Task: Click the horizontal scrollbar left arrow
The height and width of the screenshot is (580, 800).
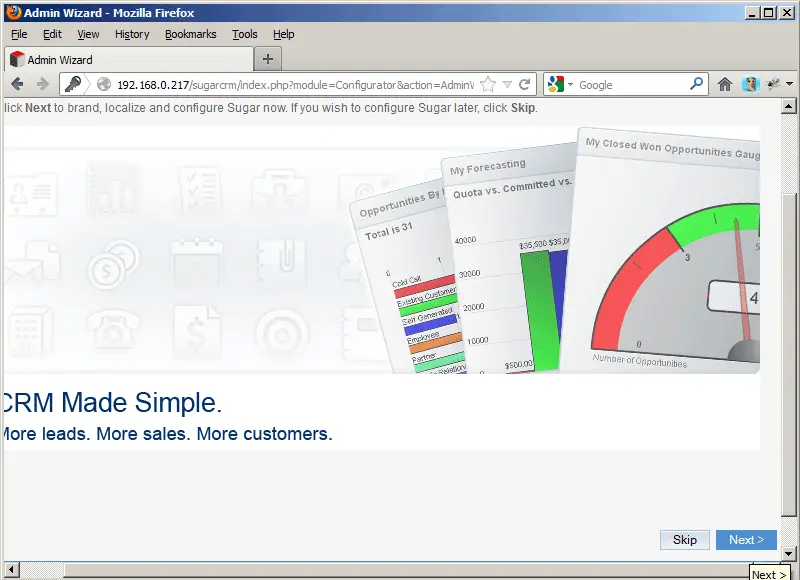Action: point(12,570)
